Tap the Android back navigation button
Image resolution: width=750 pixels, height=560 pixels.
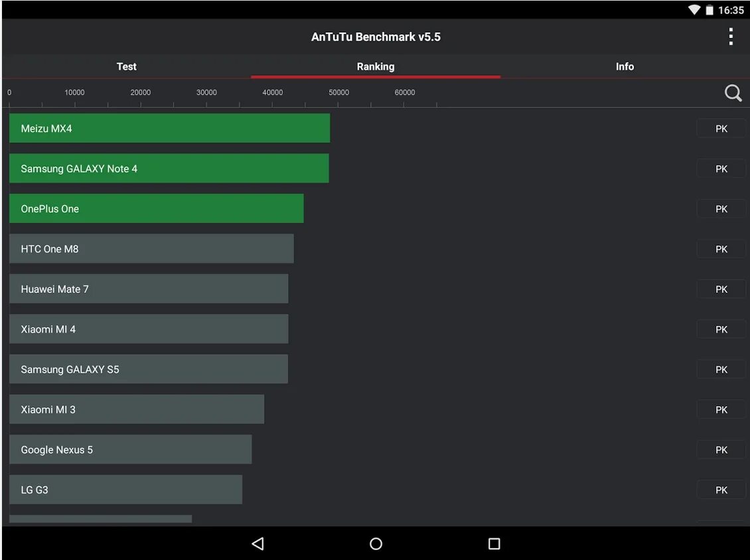click(258, 543)
